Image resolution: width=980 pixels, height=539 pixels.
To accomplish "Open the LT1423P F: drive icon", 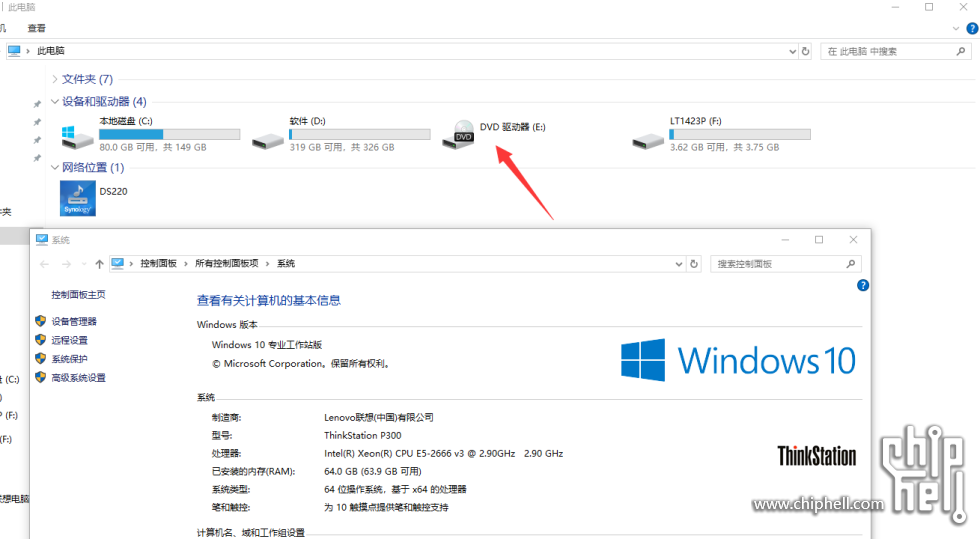I will click(x=648, y=141).
